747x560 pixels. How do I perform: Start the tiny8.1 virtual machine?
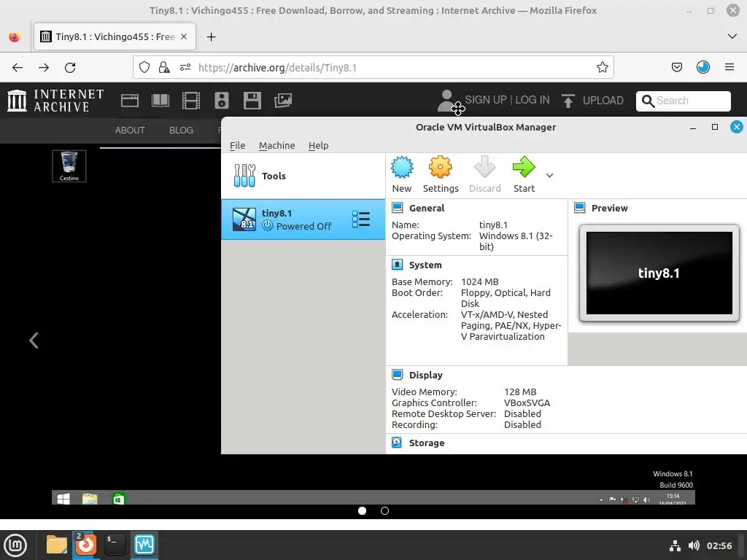[x=524, y=174]
